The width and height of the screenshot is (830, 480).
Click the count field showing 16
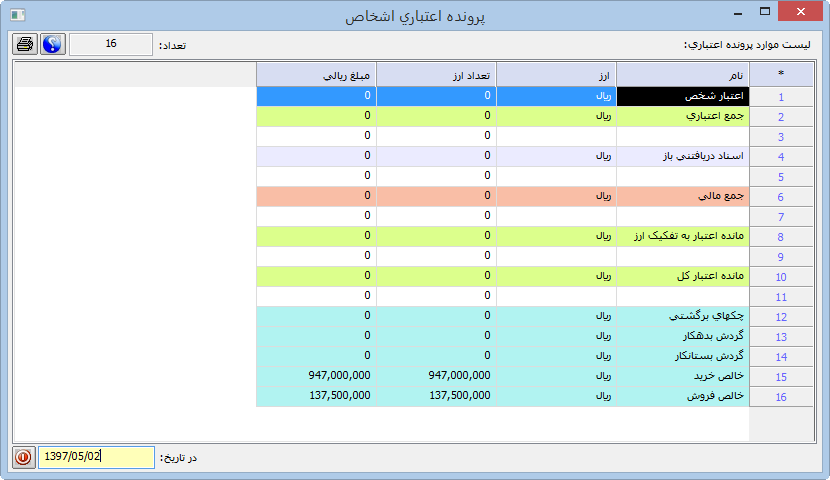111,44
